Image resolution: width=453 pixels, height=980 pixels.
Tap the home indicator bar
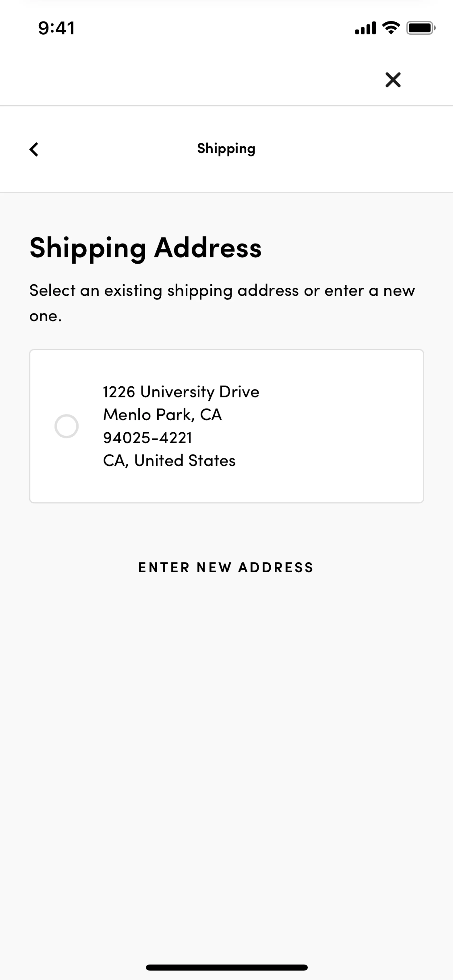pyautogui.click(x=226, y=968)
